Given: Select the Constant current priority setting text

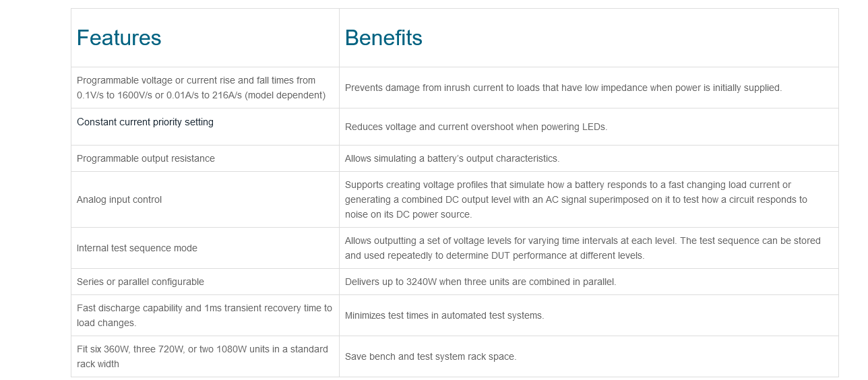Looking at the screenshot, I should [x=145, y=122].
